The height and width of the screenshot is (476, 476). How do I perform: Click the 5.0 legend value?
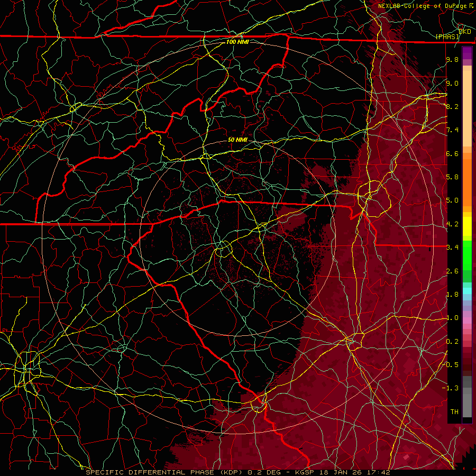[x=452, y=200]
